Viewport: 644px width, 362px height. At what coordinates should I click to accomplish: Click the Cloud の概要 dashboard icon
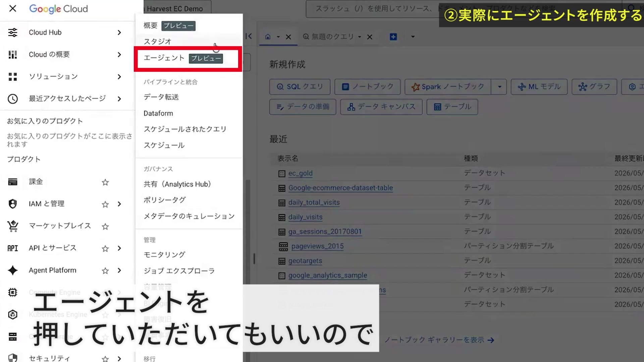click(13, 55)
